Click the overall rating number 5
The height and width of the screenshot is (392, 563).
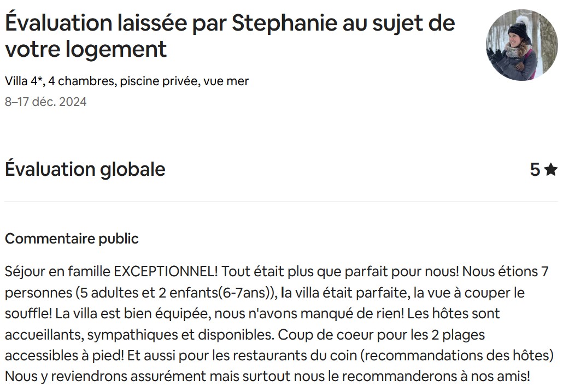(535, 170)
